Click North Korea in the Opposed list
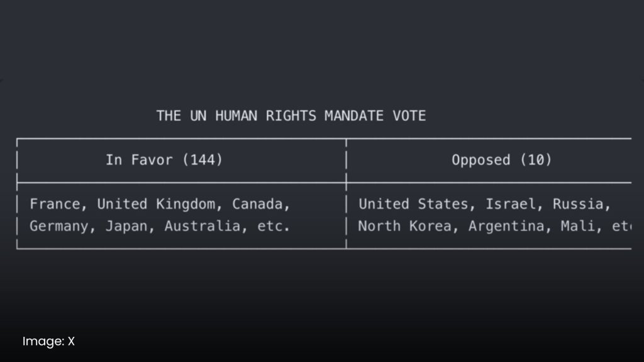 (404, 226)
